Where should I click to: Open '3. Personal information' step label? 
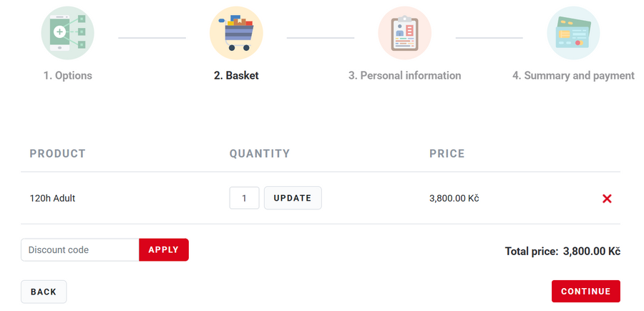[x=404, y=75]
